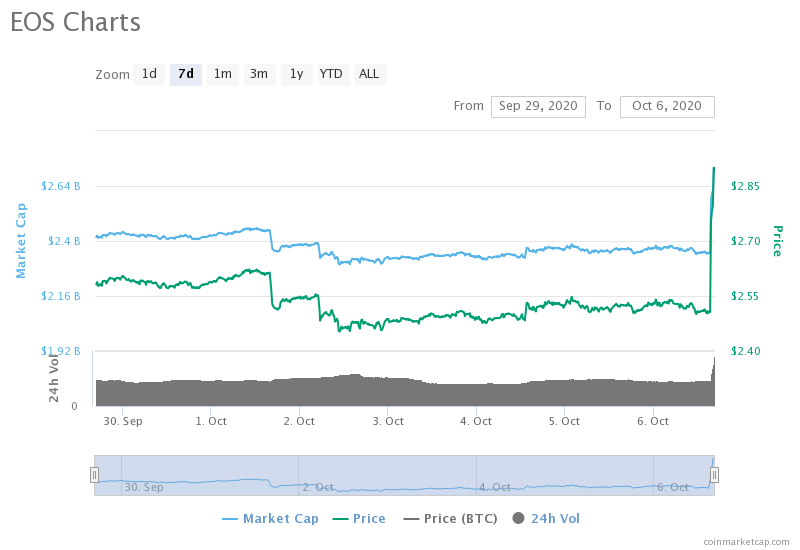The image size is (800, 550).
Task: Click the green Price axis title
Action: (x=777, y=241)
